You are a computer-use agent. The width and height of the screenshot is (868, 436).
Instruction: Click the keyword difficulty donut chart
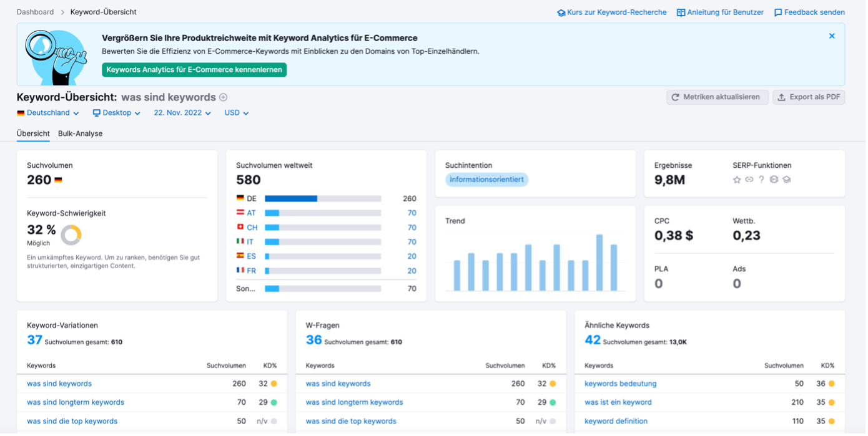[71, 235]
